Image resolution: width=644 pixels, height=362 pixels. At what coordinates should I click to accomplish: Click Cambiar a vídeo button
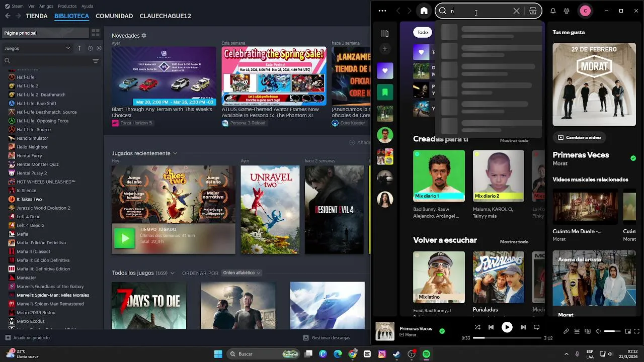point(579,137)
